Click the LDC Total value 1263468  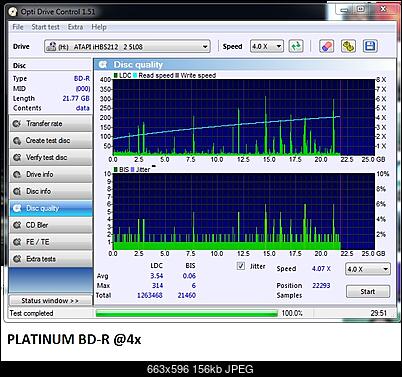pos(150,295)
